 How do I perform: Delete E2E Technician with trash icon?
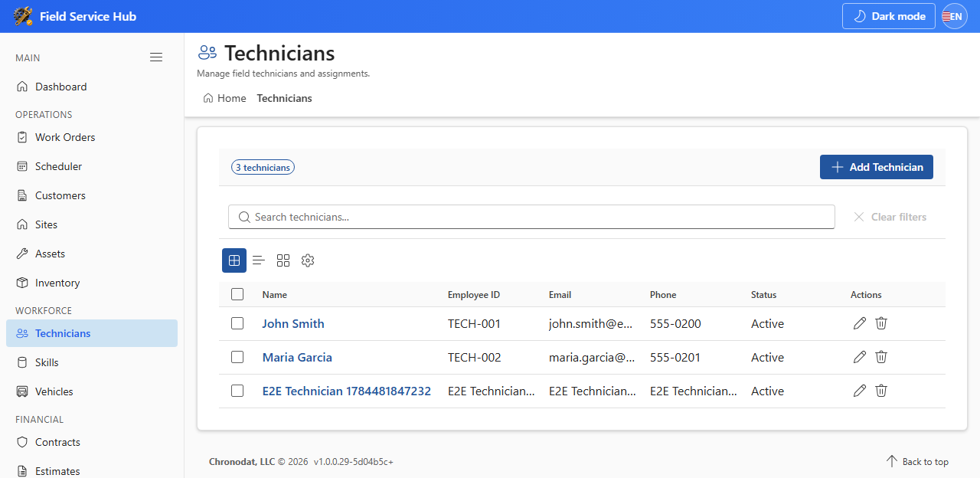pyautogui.click(x=881, y=391)
